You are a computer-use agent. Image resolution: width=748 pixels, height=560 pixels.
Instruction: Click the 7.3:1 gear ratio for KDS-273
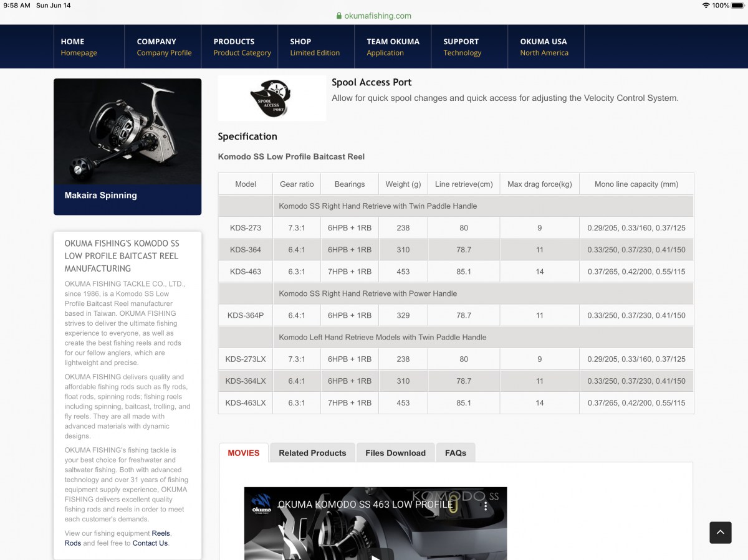click(297, 228)
